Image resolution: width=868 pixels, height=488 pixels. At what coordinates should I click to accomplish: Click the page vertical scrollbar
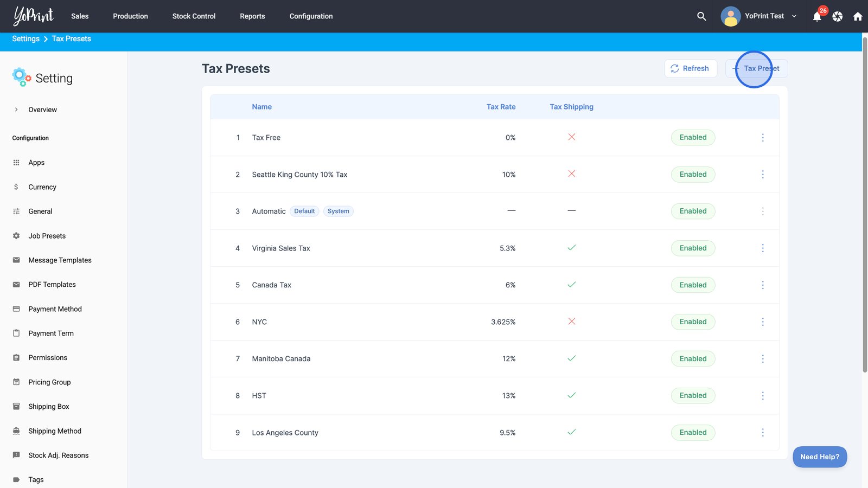click(x=865, y=206)
